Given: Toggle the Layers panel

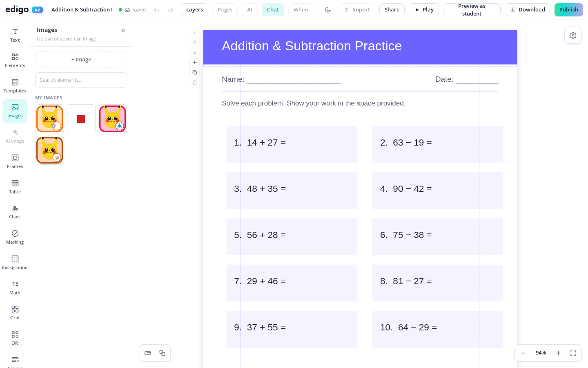Looking at the screenshot, I should click(x=194, y=10).
